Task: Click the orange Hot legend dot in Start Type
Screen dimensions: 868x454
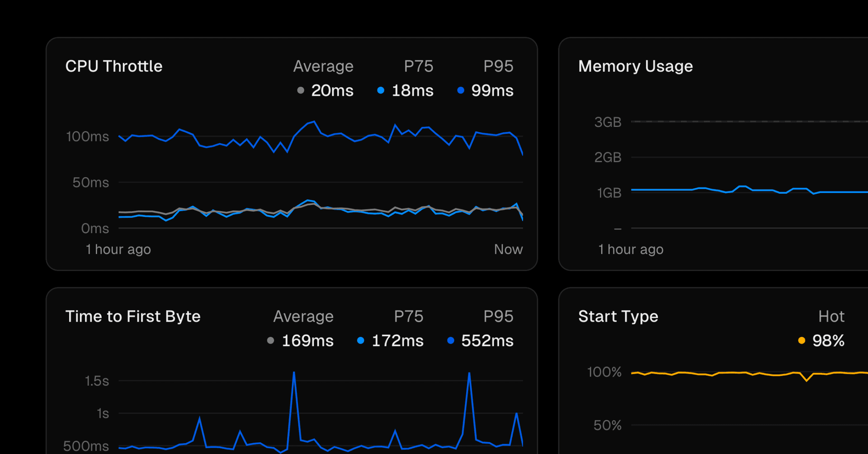Action: 802,341
